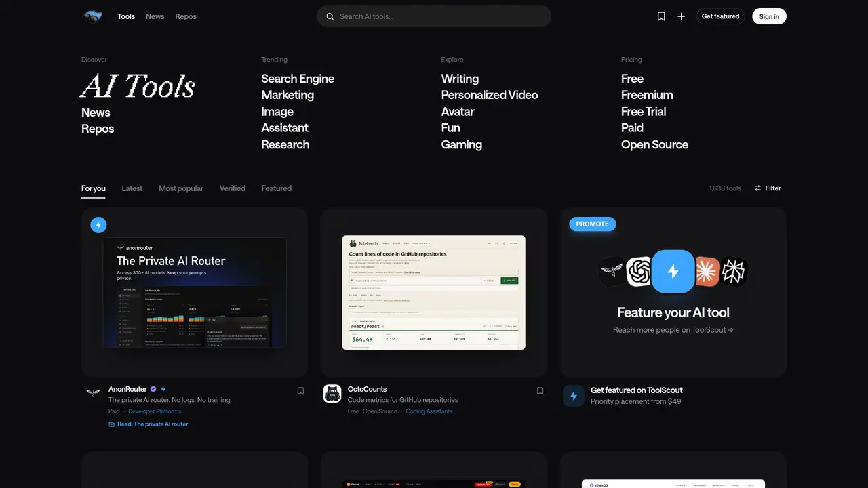This screenshot has height=488, width=868.
Task: Explore the Fun category
Action: click(x=451, y=128)
